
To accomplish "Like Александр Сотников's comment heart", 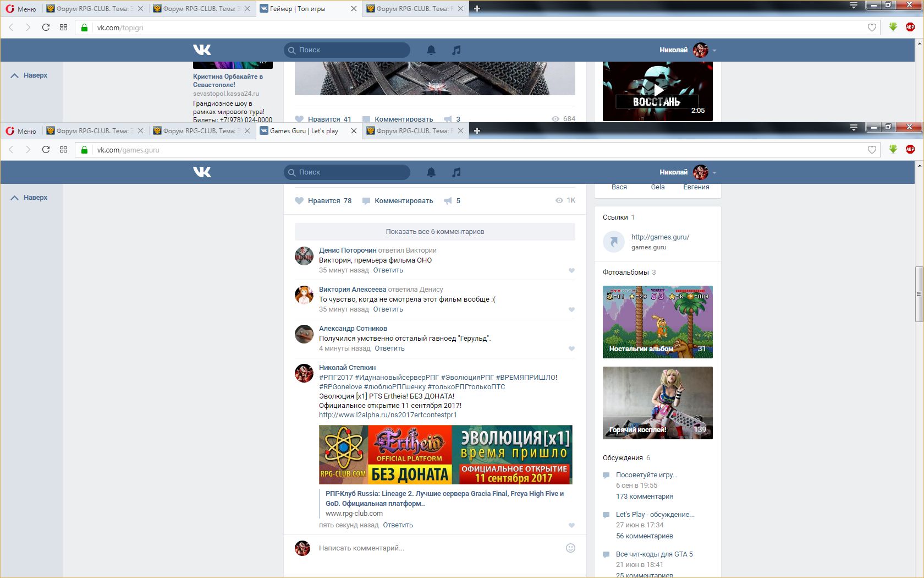I will [571, 348].
